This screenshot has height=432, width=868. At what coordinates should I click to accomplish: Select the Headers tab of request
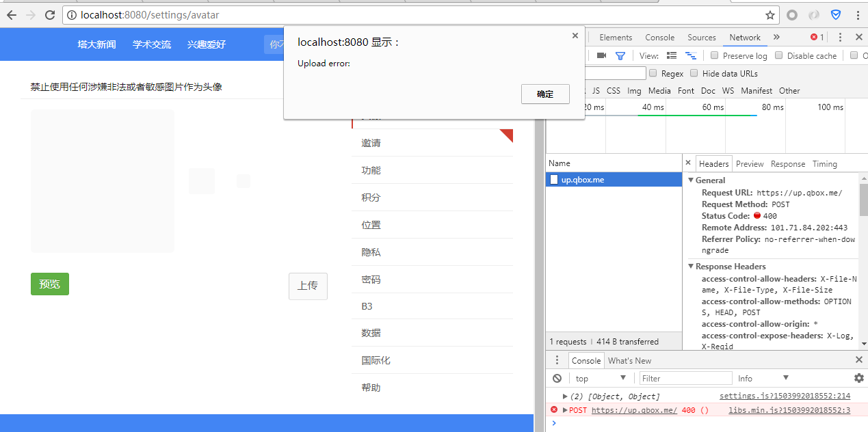click(x=713, y=163)
